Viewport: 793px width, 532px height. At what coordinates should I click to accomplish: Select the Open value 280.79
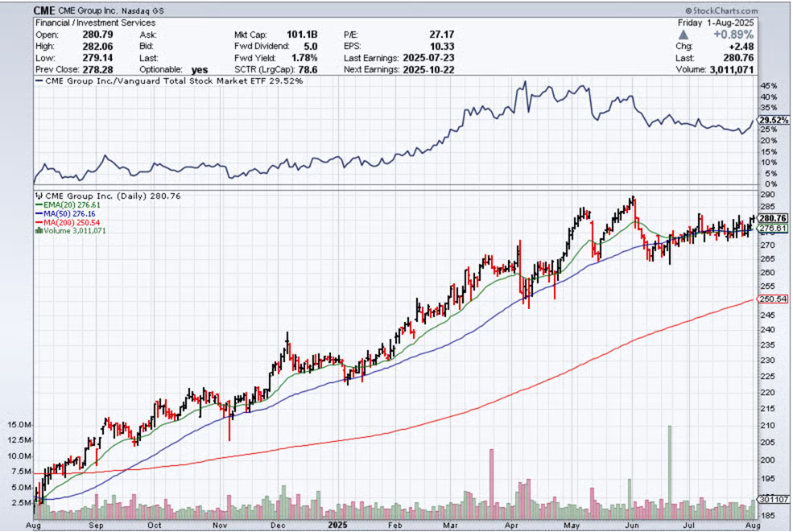click(97, 35)
